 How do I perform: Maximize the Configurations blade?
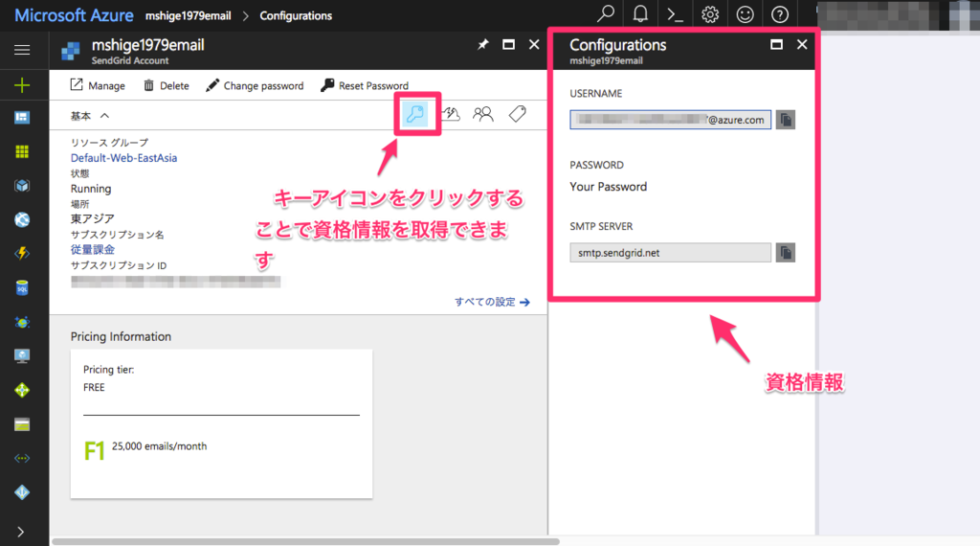click(776, 44)
